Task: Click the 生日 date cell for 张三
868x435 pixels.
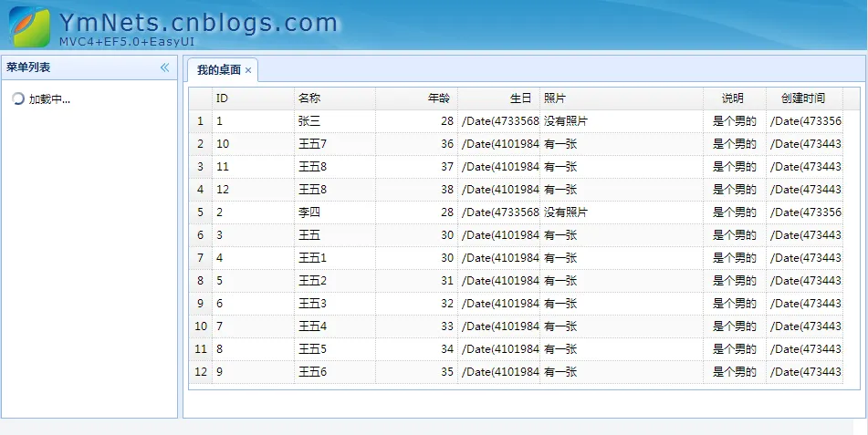Action: (500, 121)
